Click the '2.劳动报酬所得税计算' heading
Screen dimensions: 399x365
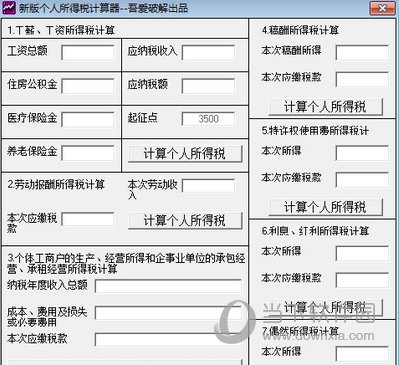tap(56, 184)
